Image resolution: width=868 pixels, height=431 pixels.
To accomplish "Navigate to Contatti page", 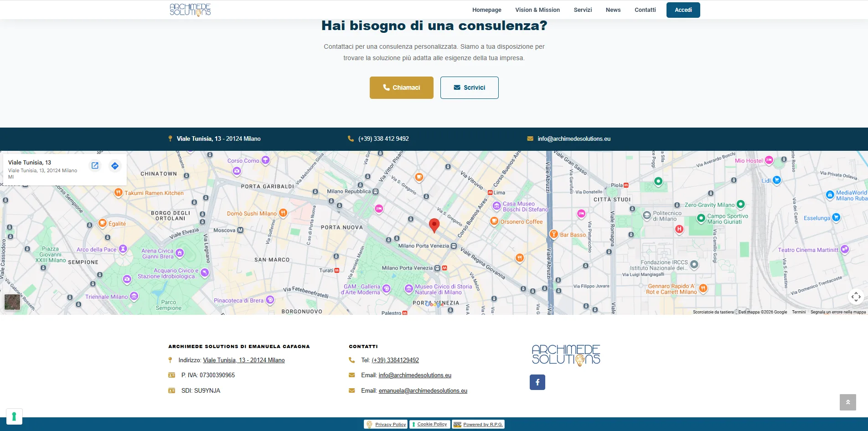I will pyautogui.click(x=645, y=10).
